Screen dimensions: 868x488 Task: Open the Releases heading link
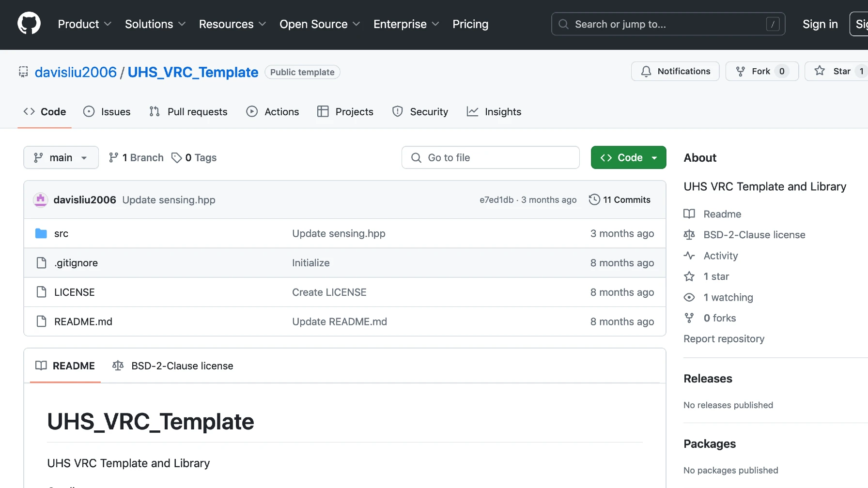click(x=708, y=379)
